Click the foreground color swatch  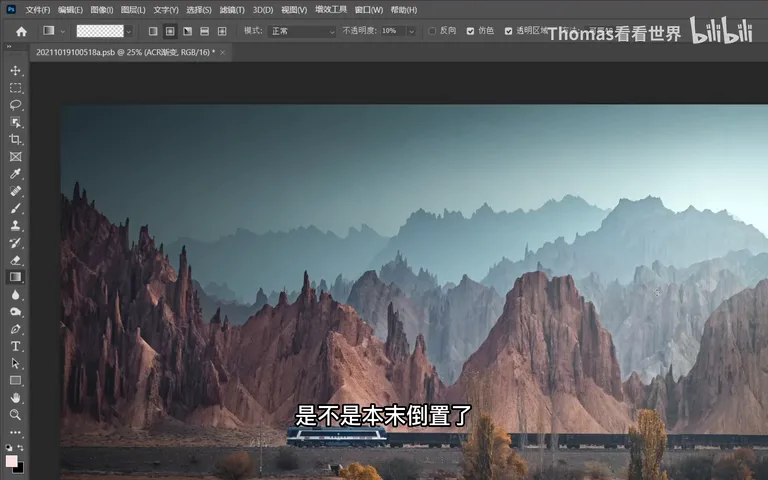tap(11, 461)
